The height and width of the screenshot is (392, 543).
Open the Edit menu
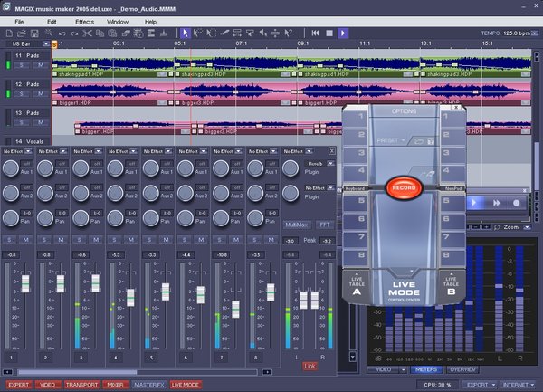coord(52,22)
